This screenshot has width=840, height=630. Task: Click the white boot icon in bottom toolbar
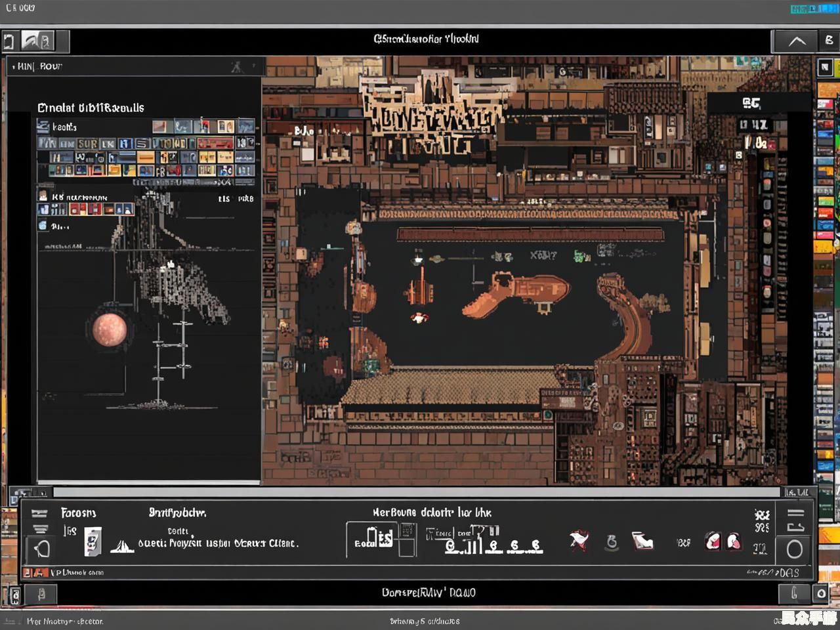[x=642, y=541]
